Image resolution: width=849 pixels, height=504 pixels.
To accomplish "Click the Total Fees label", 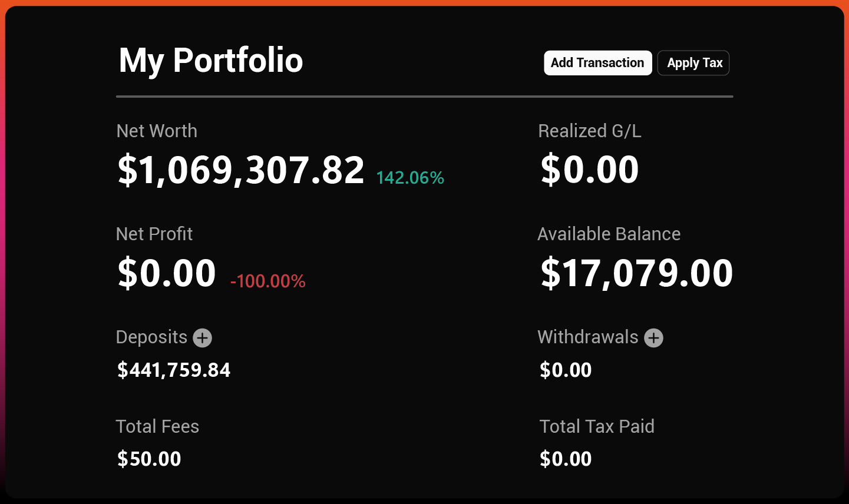I will (157, 426).
